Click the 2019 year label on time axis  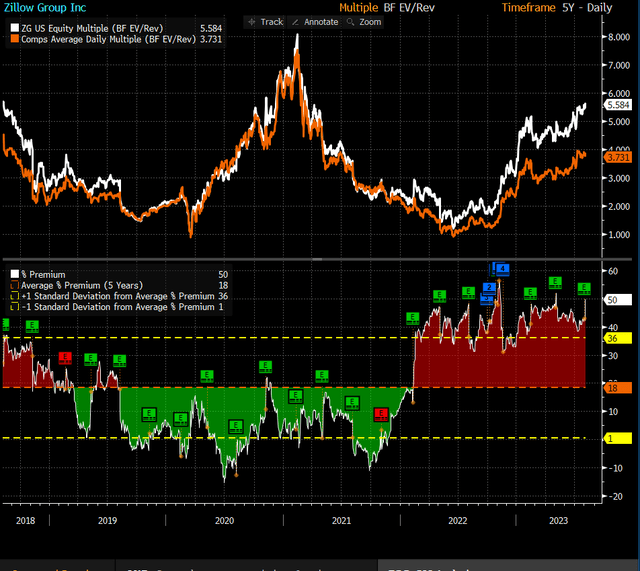point(107,520)
